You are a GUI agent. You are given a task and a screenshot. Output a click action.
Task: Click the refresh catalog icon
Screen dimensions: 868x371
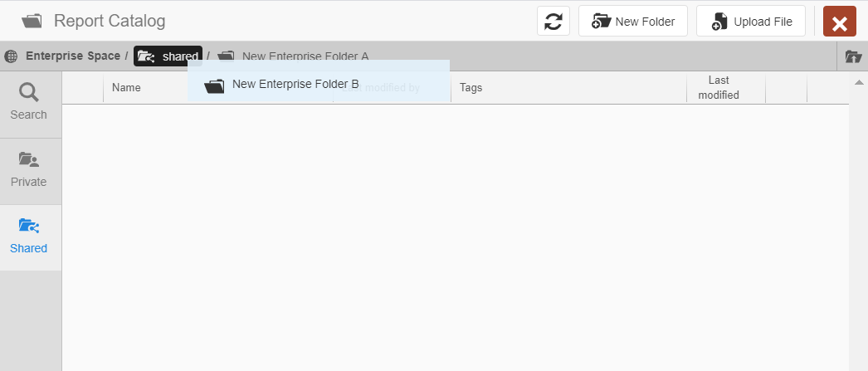tap(553, 22)
